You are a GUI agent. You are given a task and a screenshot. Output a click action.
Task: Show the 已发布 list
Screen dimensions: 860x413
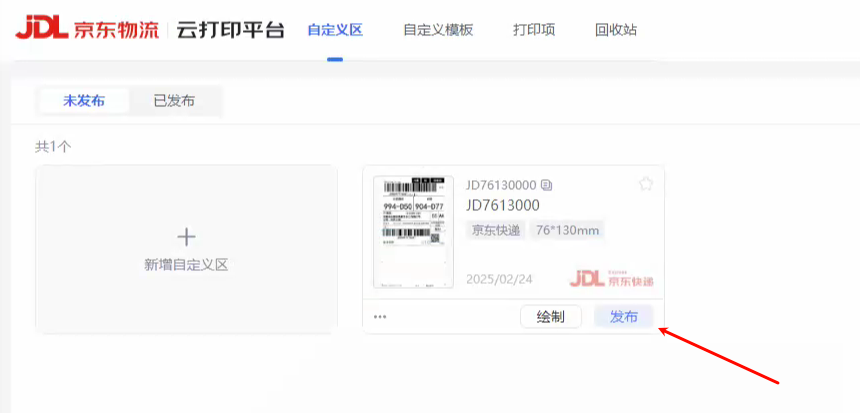click(174, 101)
